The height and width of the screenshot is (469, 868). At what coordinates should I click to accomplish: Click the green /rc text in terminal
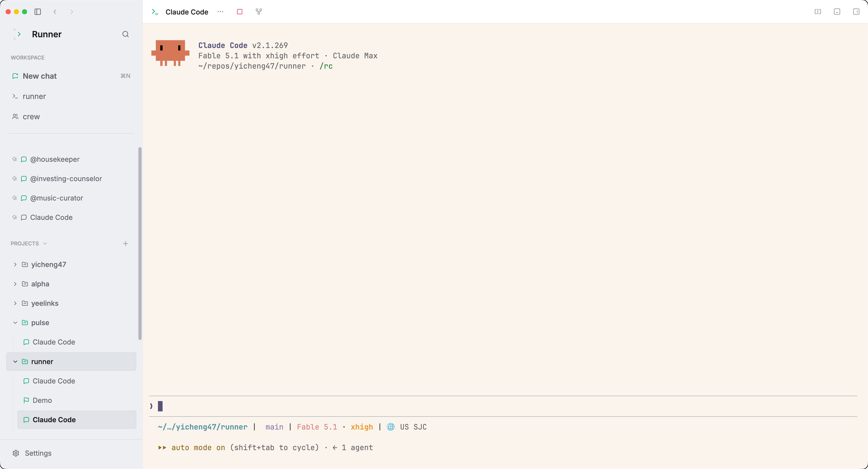(x=326, y=66)
